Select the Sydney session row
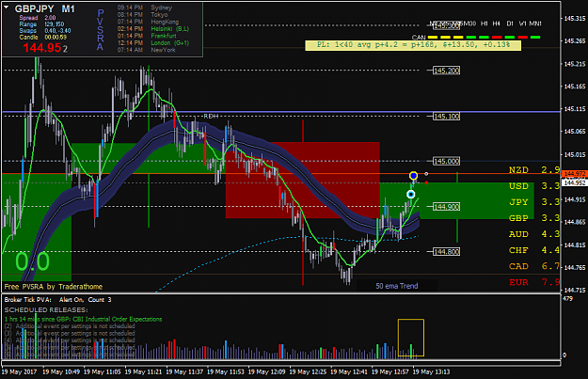This screenshot has height=379, width=588. coord(145,8)
